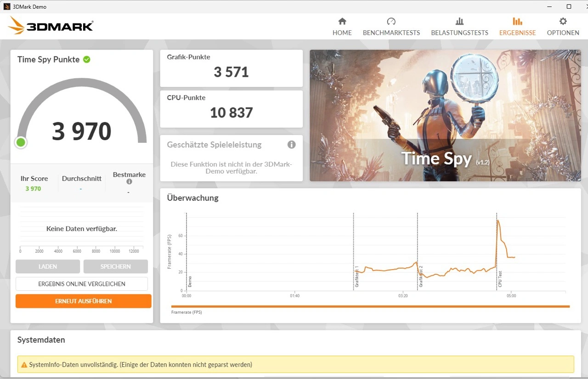Screen dimensions: 588x379
Task: Click the LADEN button
Action: click(48, 266)
